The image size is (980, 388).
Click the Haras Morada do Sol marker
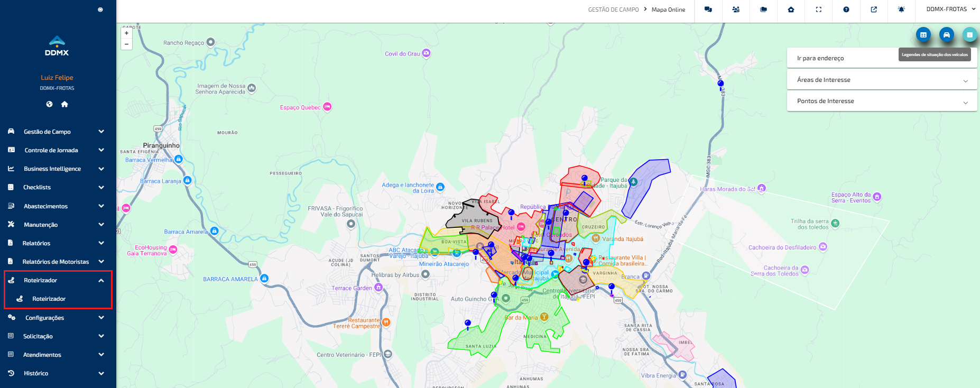click(x=762, y=188)
